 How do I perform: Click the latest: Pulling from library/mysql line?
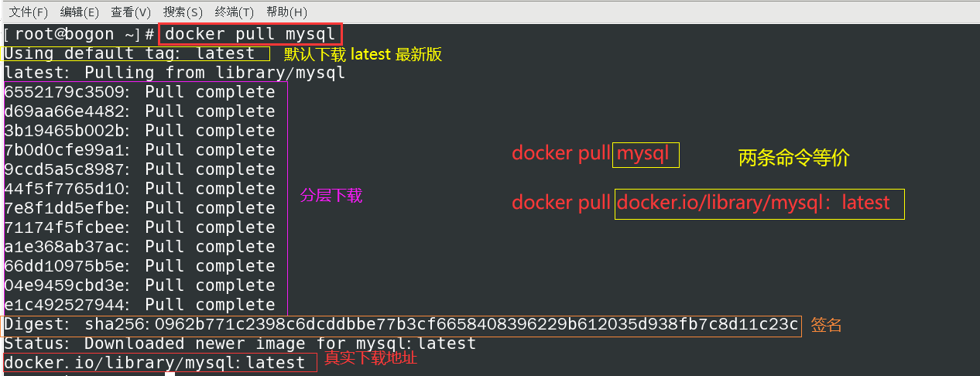click(175, 73)
